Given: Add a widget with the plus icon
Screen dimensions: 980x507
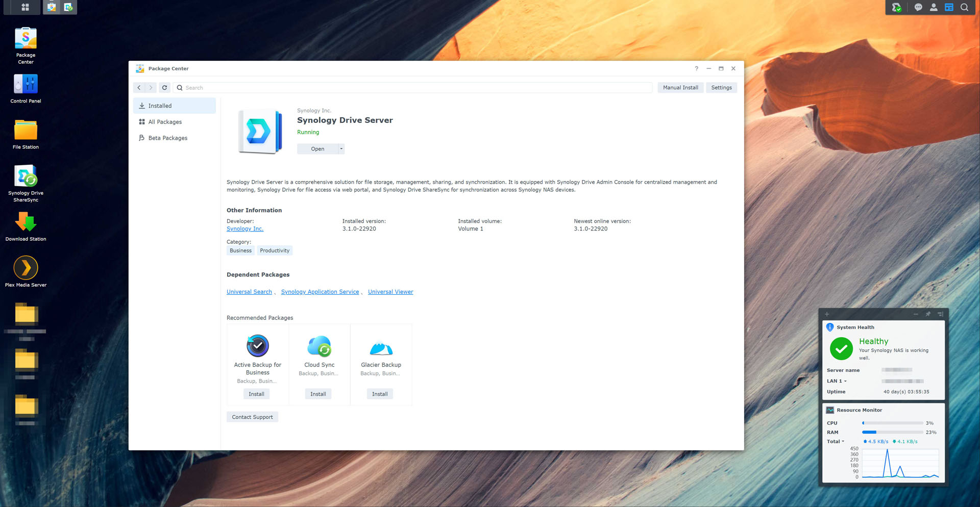Looking at the screenshot, I should tap(827, 314).
